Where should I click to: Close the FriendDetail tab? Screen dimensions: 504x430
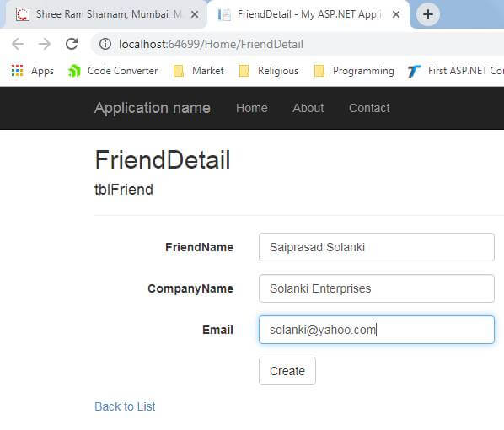[396, 14]
